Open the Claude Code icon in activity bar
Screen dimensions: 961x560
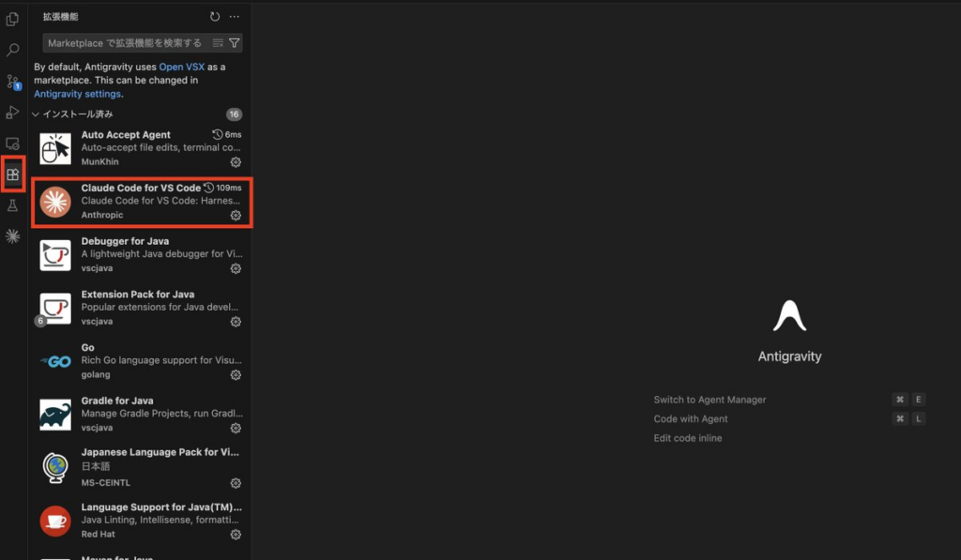click(x=13, y=236)
